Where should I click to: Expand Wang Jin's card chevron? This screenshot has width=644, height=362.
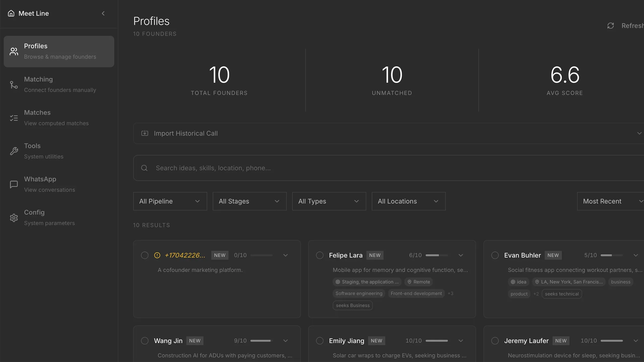(286, 341)
